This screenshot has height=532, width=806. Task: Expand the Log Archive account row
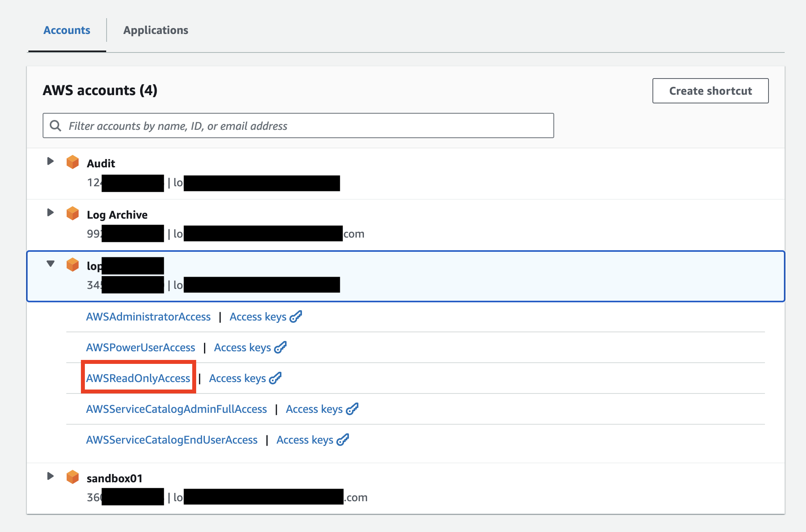click(50, 212)
